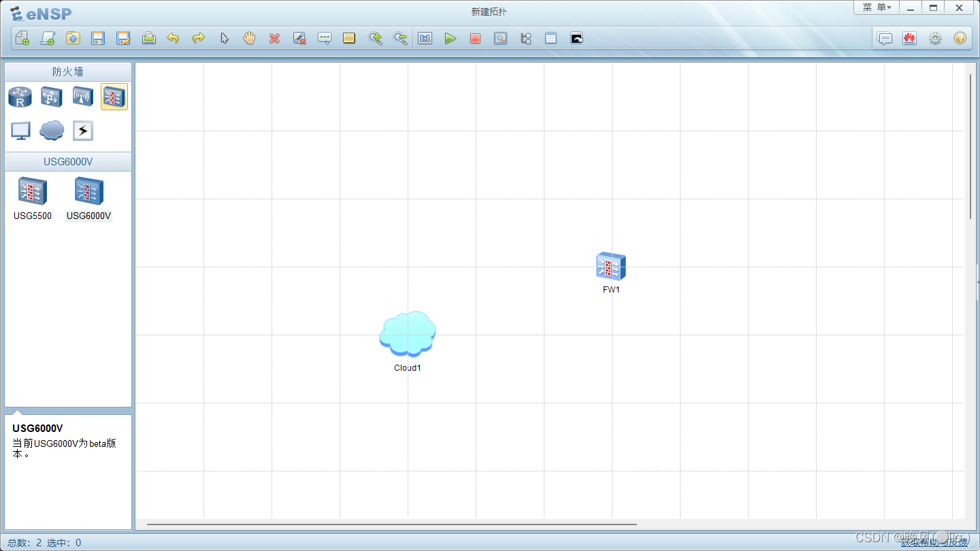Select the connection cable category
This screenshot has width=980, height=551.
click(x=83, y=131)
